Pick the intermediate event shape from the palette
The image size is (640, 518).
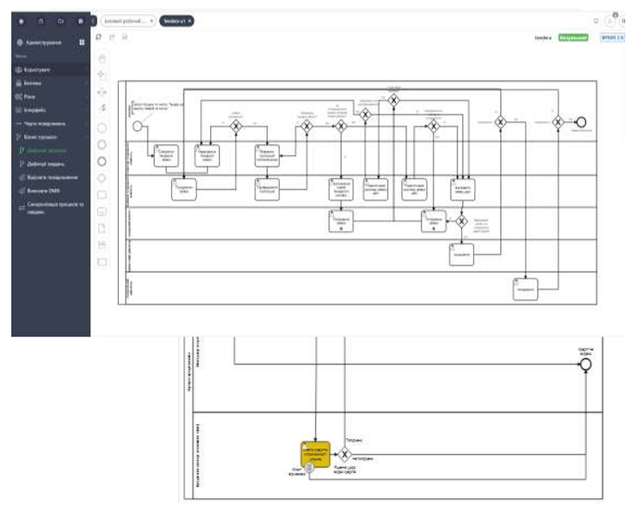102,145
